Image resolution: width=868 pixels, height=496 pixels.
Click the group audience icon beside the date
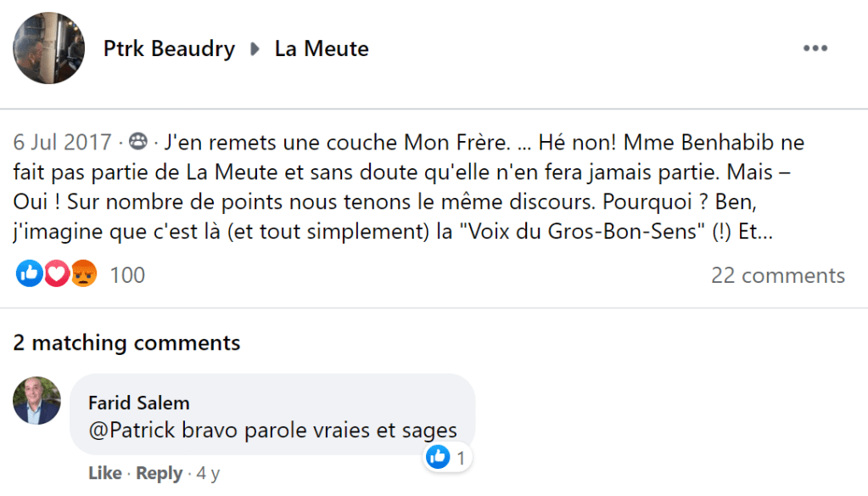point(138,141)
